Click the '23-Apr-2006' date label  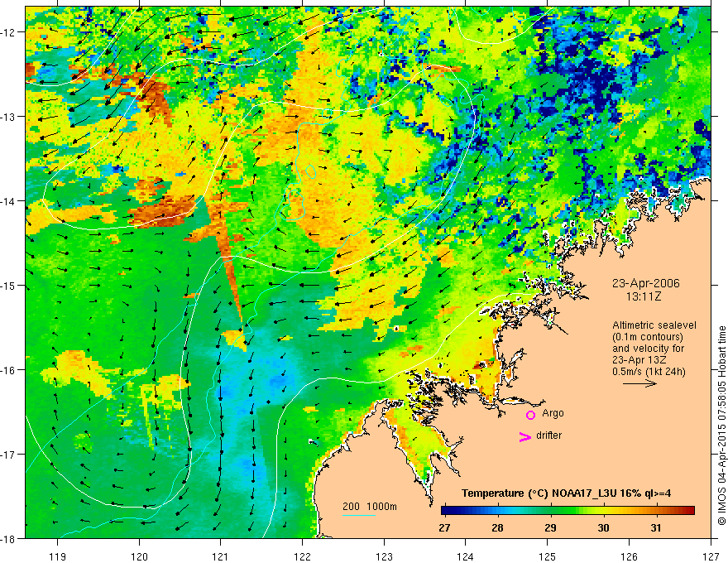646,283
